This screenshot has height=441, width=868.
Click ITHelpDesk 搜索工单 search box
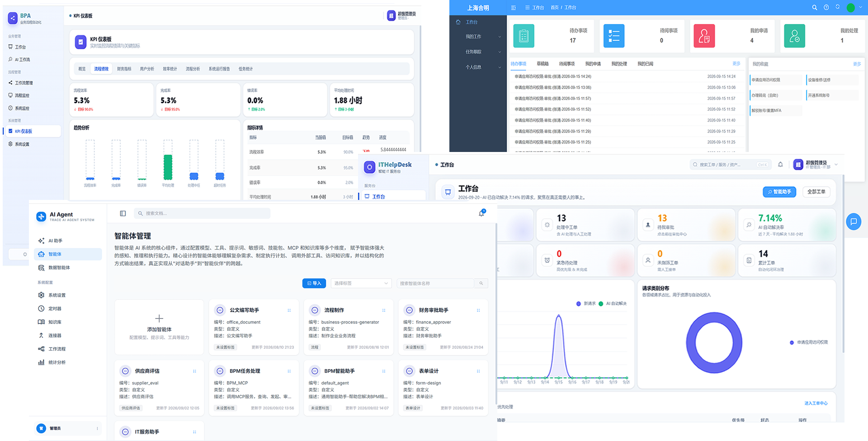coord(730,165)
